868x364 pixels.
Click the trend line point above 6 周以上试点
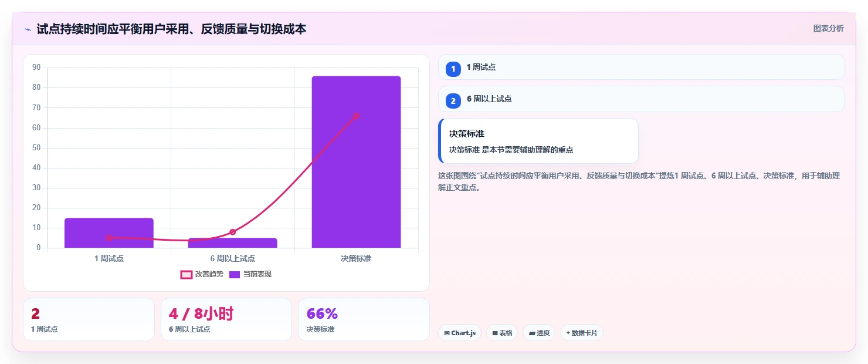tap(233, 232)
